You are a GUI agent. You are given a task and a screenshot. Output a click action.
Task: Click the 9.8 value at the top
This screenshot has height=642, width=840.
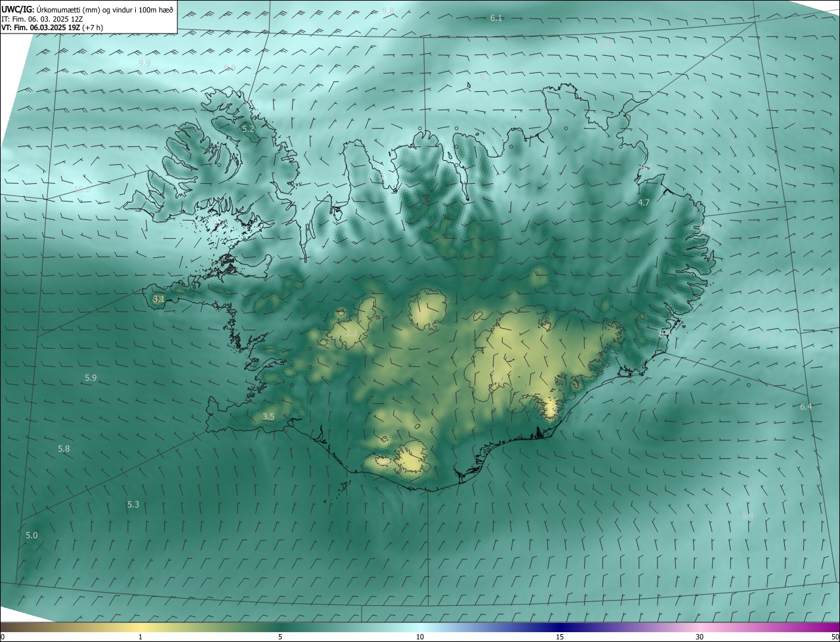point(388,11)
